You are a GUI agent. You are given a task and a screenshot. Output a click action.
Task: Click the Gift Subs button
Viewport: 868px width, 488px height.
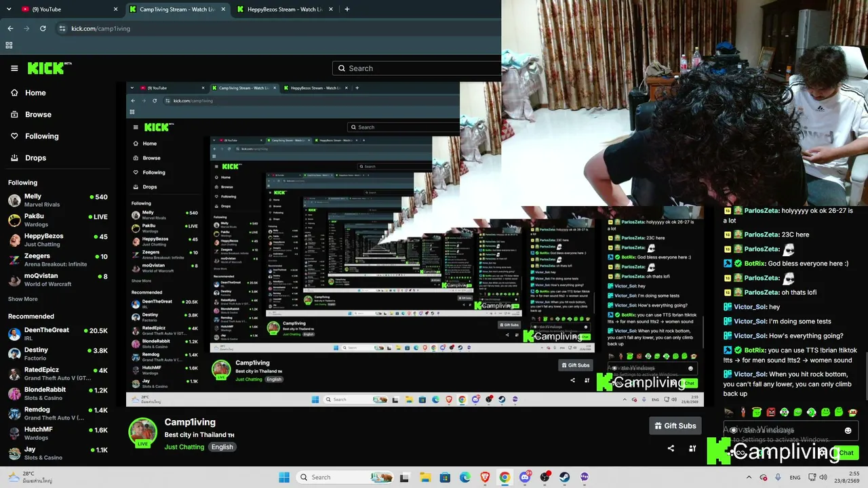(675, 426)
